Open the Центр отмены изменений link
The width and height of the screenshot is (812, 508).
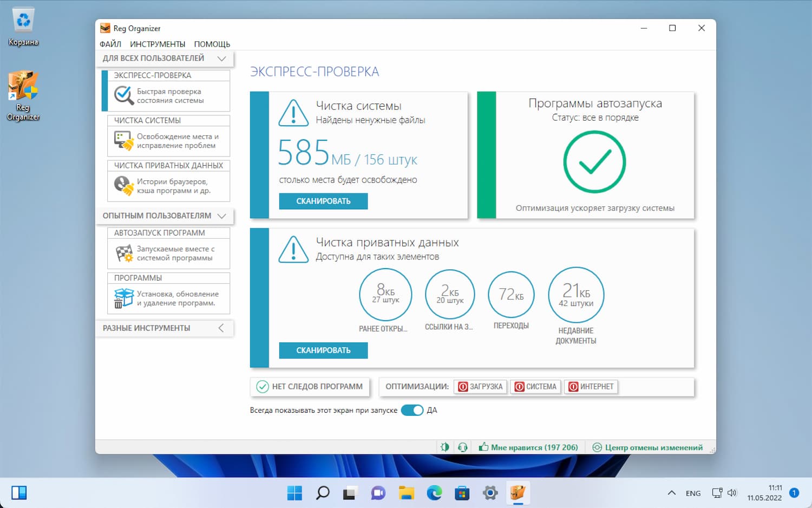pos(648,447)
